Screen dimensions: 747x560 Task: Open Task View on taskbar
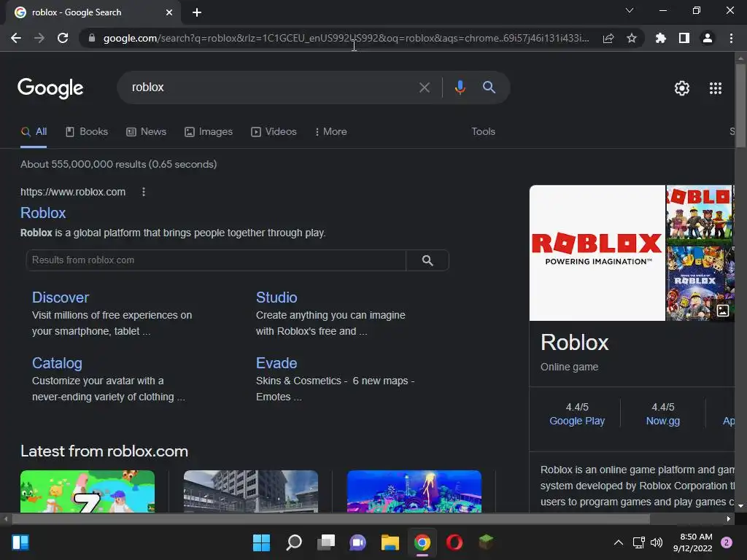click(326, 542)
